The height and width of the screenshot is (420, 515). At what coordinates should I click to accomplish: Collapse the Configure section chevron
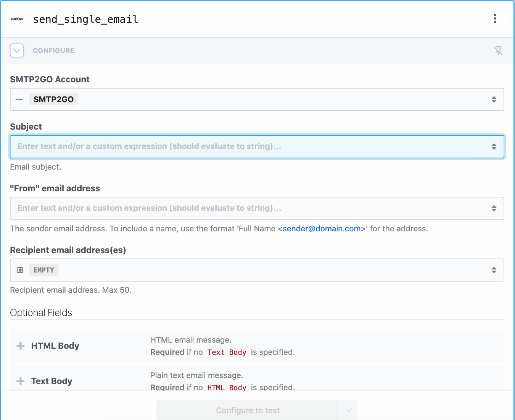17,50
